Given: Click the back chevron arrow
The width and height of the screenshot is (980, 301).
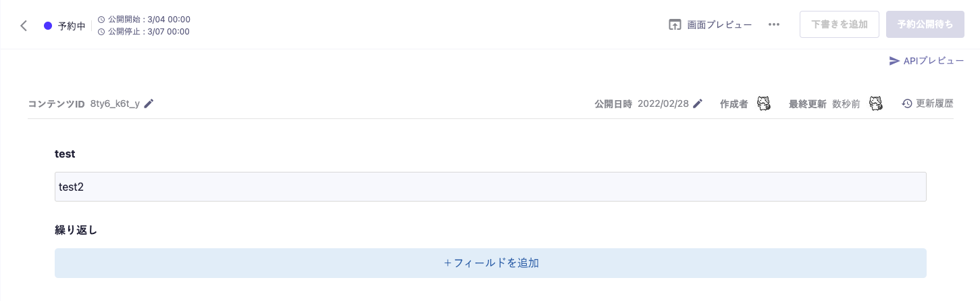Looking at the screenshot, I should (24, 26).
